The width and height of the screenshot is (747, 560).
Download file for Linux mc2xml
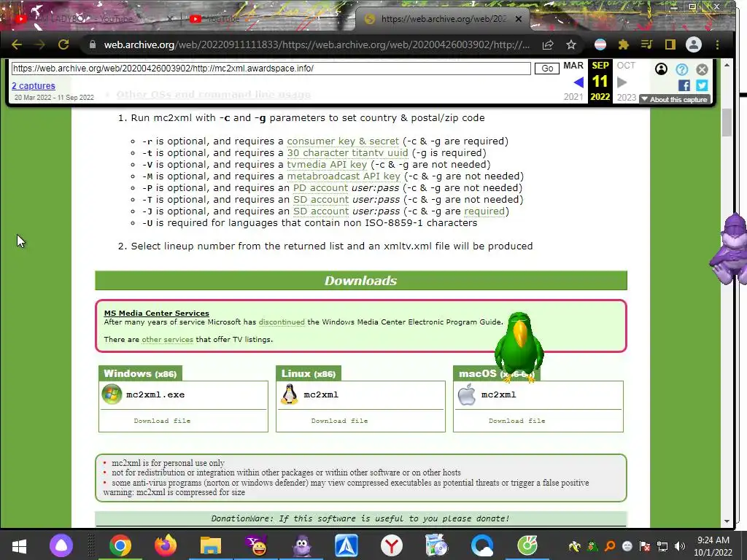click(x=339, y=421)
